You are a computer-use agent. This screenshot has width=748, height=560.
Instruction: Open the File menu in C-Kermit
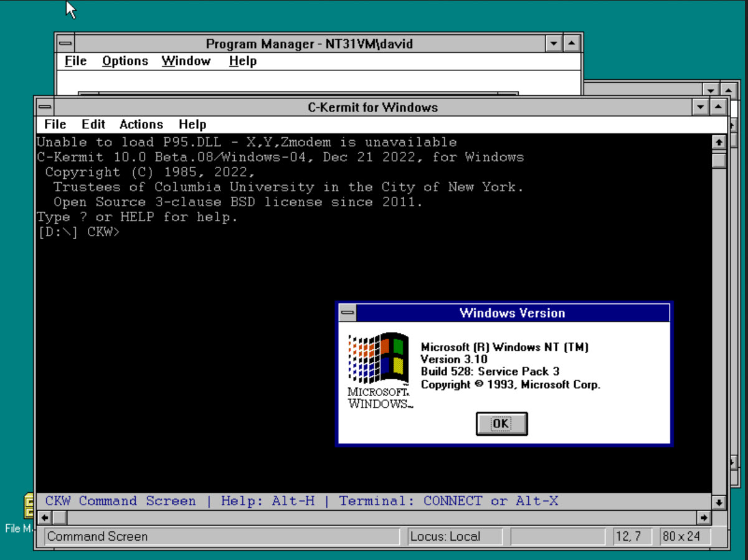point(55,124)
